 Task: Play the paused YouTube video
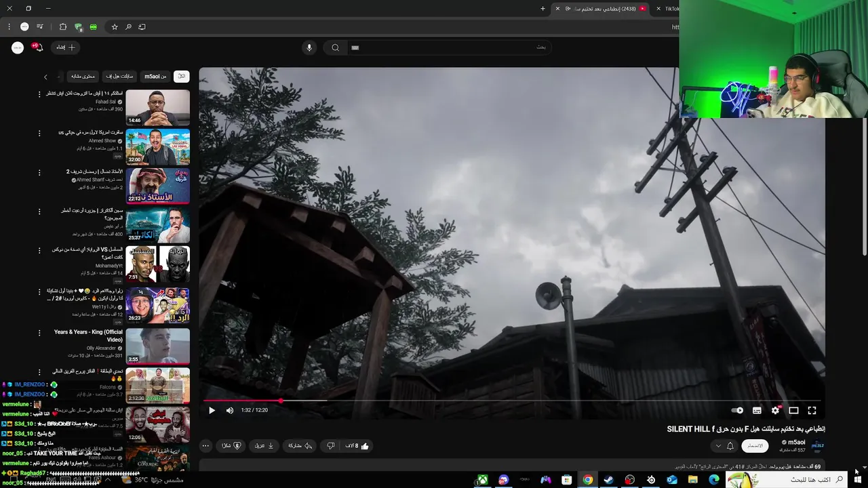coord(212,410)
